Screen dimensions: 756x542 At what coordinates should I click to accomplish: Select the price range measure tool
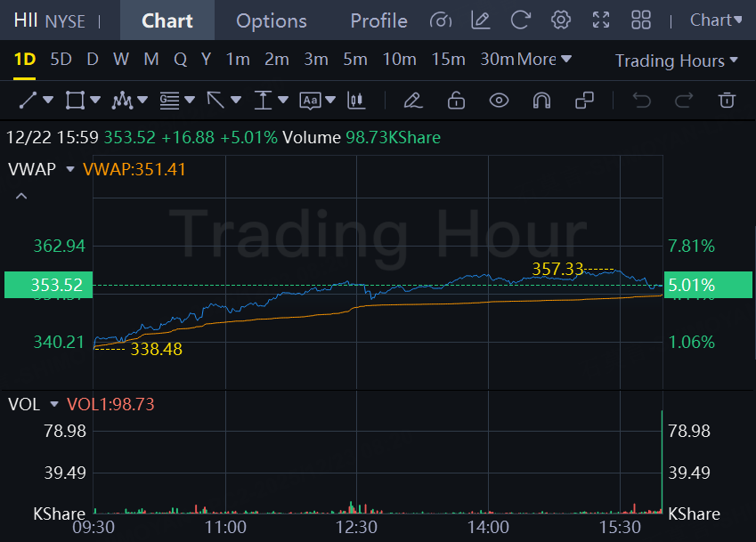pyautogui.click(x=263, y=101)
